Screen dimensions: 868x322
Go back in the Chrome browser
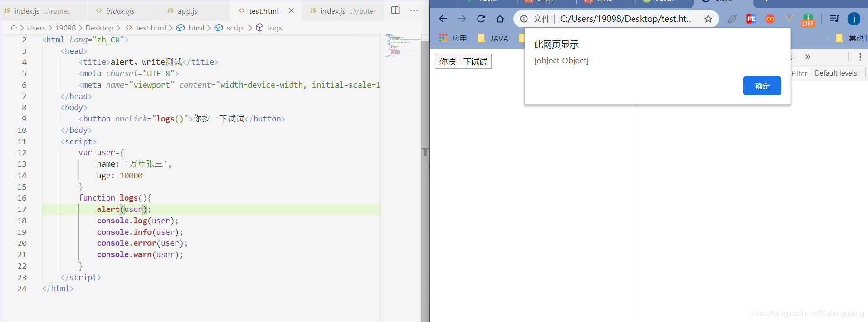[443, 19]
